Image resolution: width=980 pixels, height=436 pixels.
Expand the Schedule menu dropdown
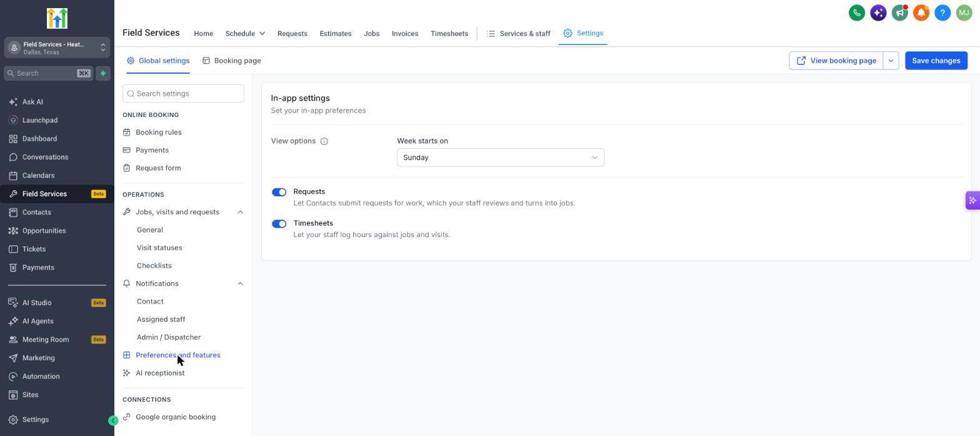pyautogui.click(x=245, y=34)
